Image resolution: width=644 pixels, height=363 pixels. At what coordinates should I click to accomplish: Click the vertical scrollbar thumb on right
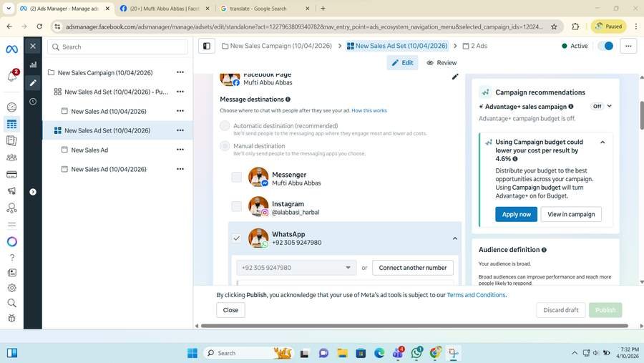[x=642, y=115]
